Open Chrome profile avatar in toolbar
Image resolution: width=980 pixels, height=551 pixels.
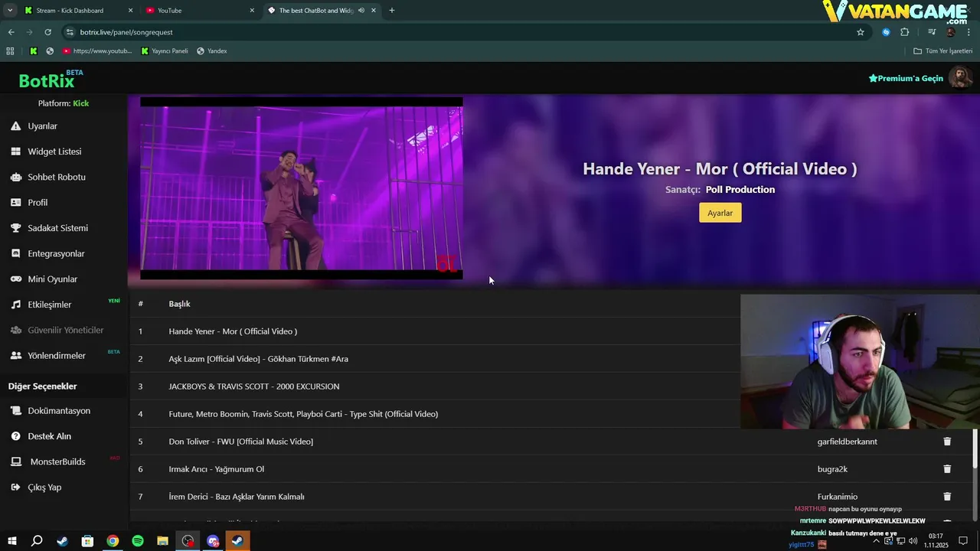click(951, 32)
